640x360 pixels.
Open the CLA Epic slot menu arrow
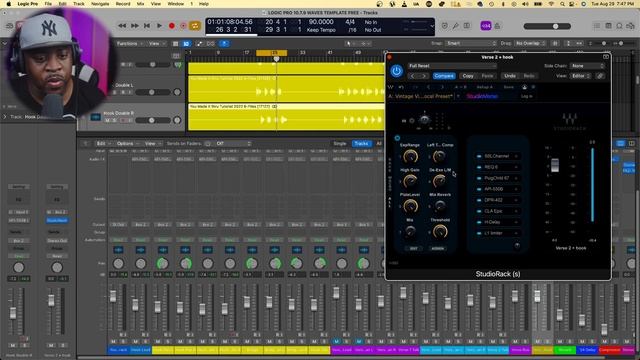tap(516, 211)
